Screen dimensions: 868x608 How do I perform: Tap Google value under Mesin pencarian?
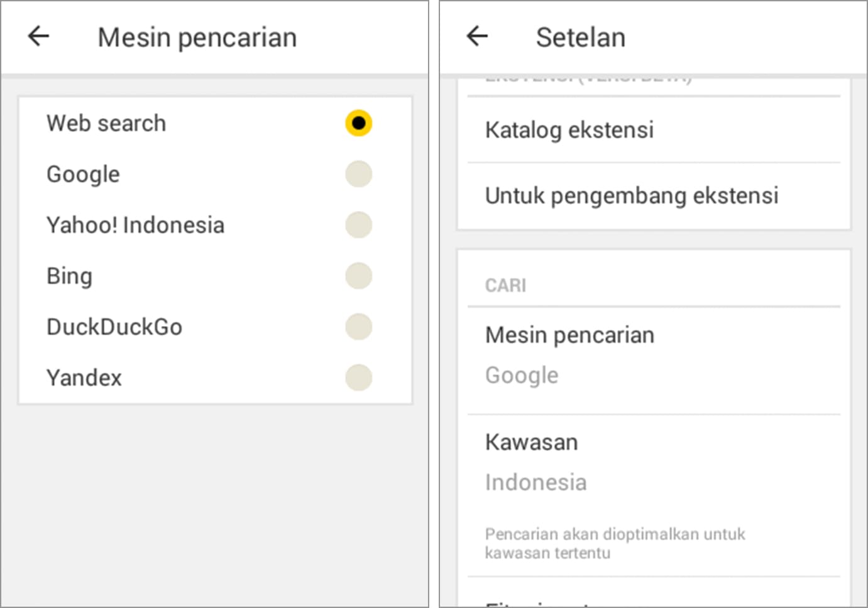[522, 375]
